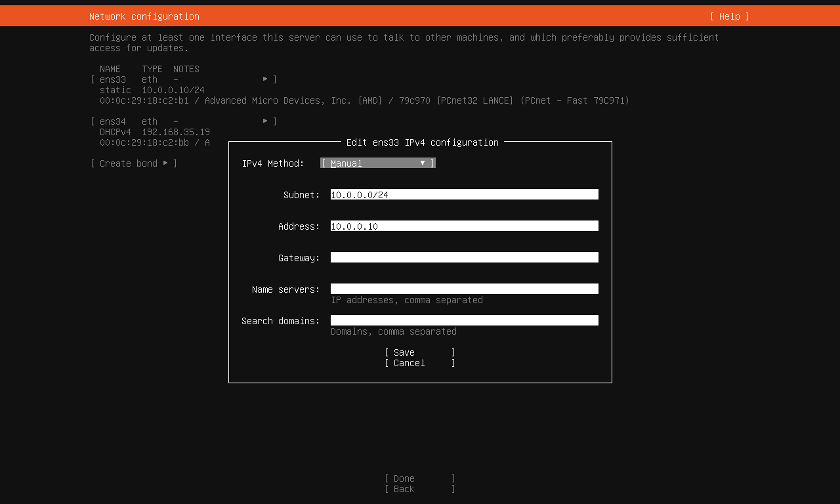Focus the Gateway input field

tap(464, 258)
